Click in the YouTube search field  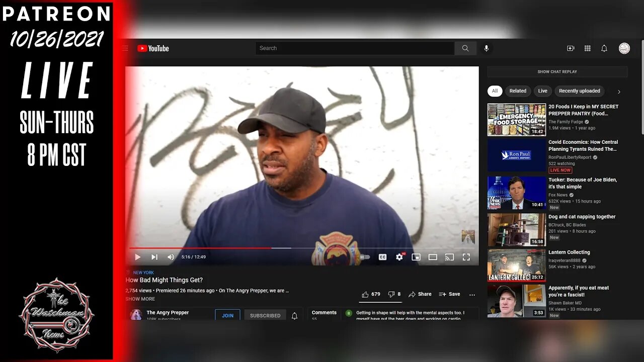[x=355, y=48]
